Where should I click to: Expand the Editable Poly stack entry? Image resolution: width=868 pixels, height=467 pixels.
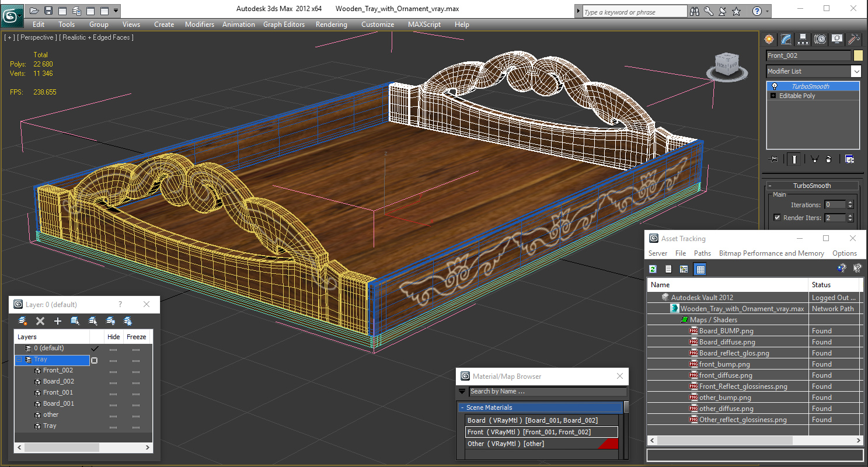coord(773,96)
